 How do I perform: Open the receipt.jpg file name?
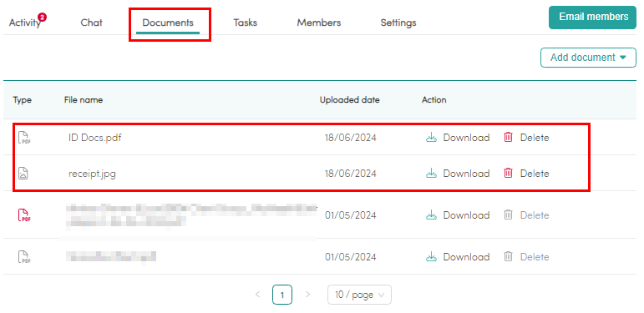click(x=92, y=174)
